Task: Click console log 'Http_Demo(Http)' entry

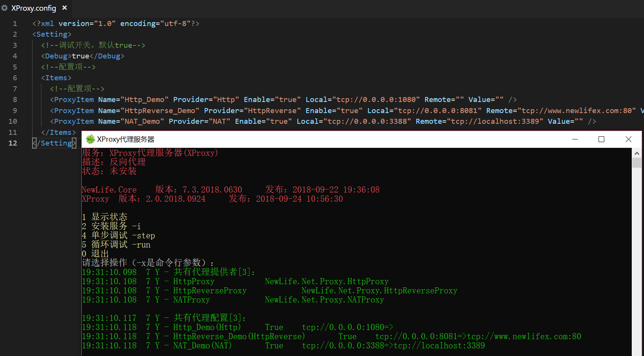Action: click(x=207, y=327)
